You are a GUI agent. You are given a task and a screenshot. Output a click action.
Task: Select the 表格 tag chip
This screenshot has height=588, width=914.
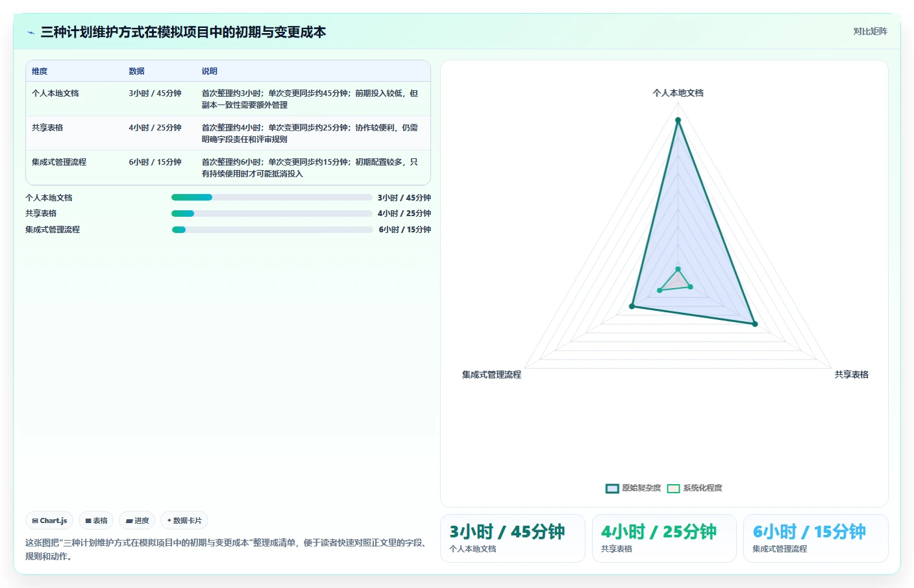(x=96, y=521)
